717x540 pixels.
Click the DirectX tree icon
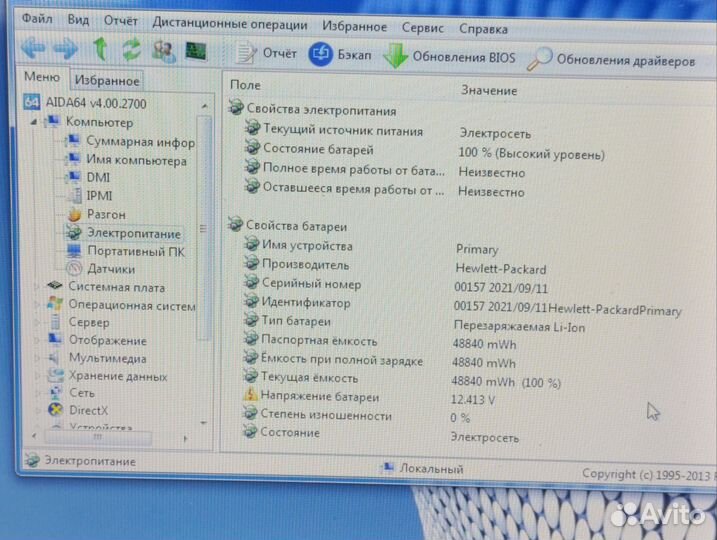[x=55, y=410]
